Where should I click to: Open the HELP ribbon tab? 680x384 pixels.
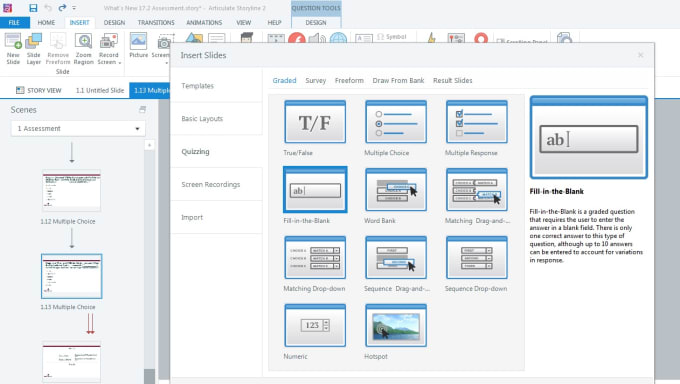point(274,23)
